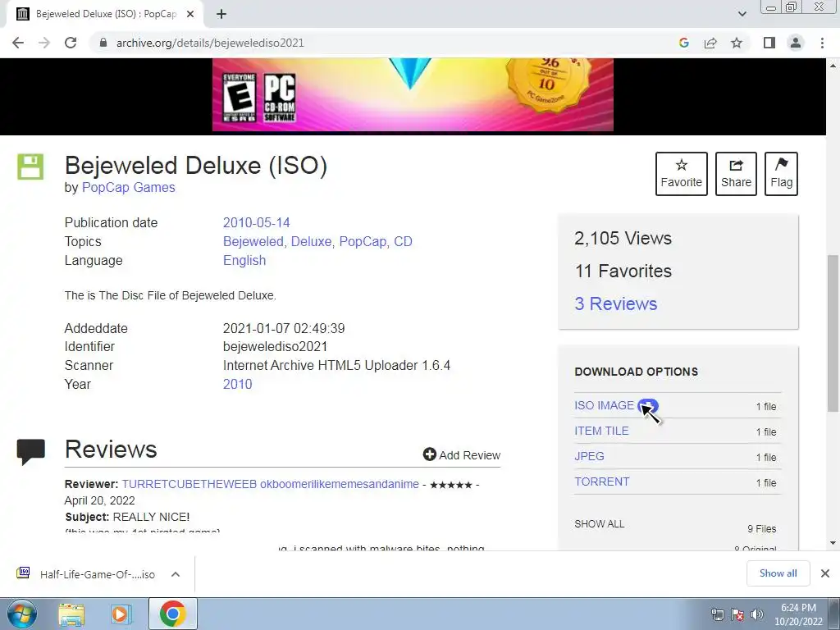Screen dimensions: 840x630
Task: Open Windows Media Player from taskbar
Action: click(x=121, y=614)
